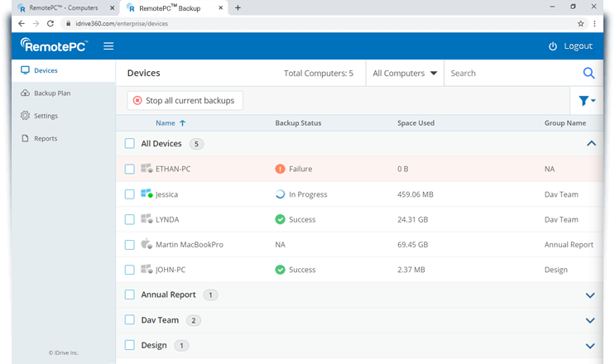Go to Reports in sidebar
Viewport: 615px width, 364px height.
click(x=46, y=138)
